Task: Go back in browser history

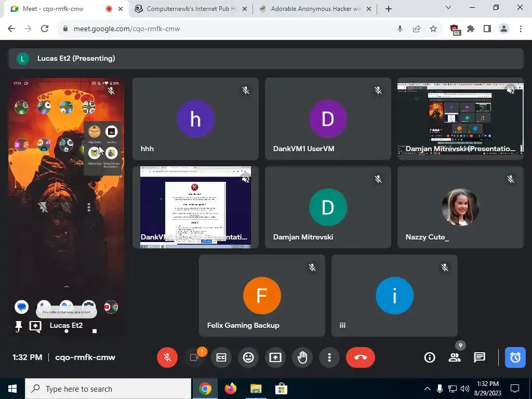Action: coord(11,29)
